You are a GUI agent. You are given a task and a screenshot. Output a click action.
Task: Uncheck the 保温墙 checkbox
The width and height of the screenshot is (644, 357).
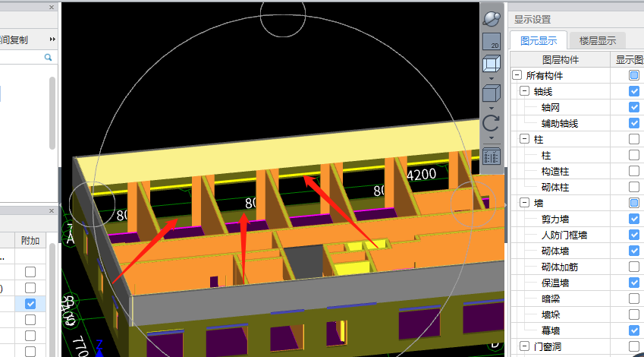pos(634,282)
